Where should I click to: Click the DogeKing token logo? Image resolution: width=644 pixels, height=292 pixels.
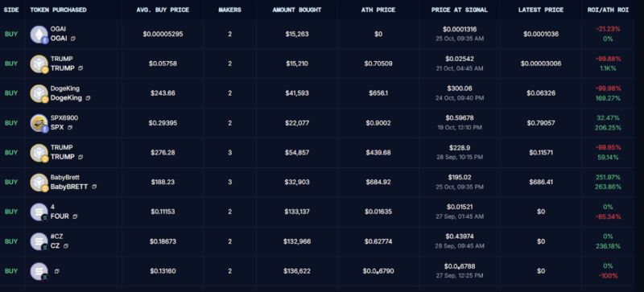[x=39, y=93]
